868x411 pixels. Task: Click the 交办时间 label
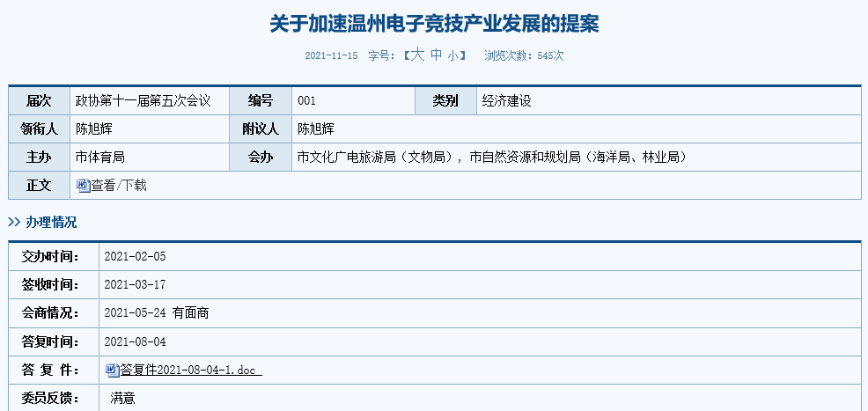click(x=50, y=257)
